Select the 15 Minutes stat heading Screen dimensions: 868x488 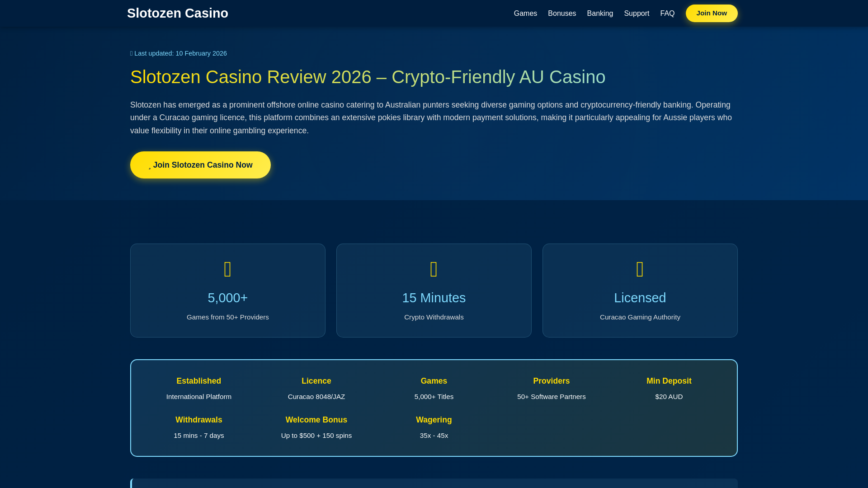point(434,298)
